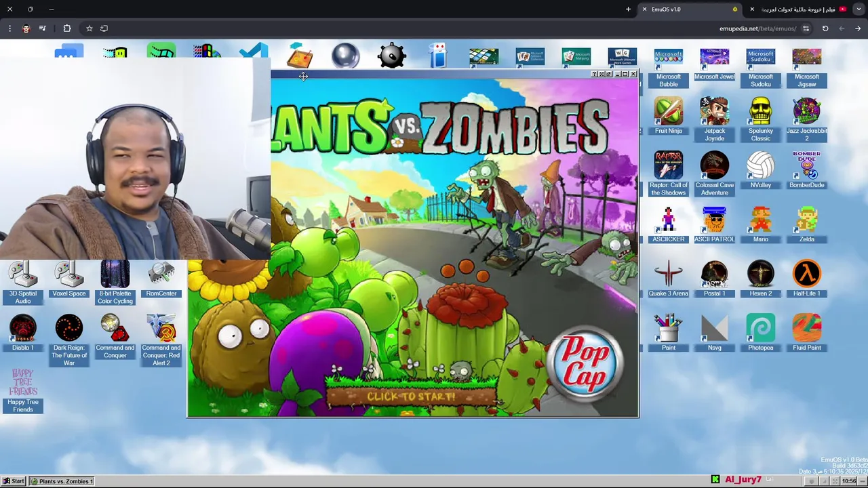The image size is (868, 488).
Task: Open Spelunky Classic icon
Action: pyautogui.click(x=760, y=119)
